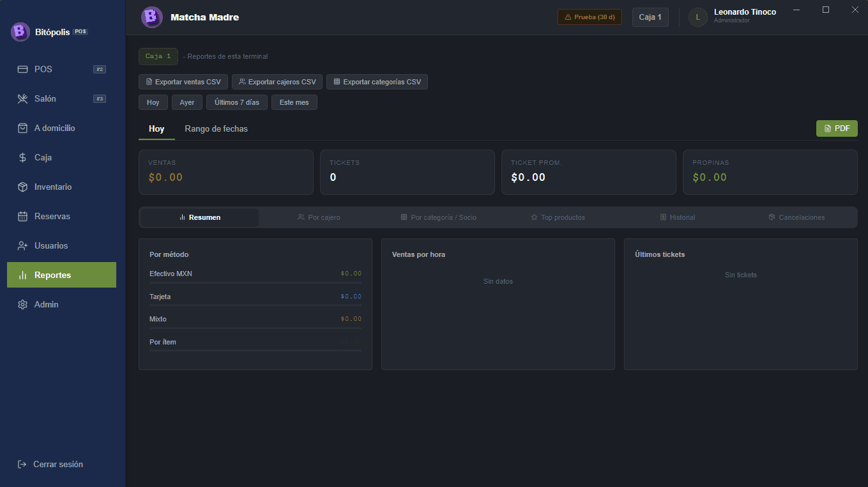The height and width of the screenshot is (487, 868).
Task: Switch to the Rango de fechas tab
Action: 216,129
